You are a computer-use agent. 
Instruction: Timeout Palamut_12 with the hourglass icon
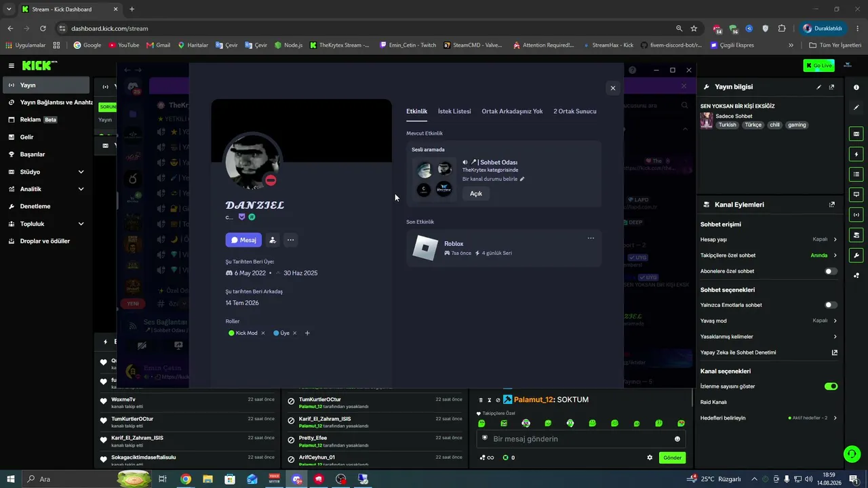490,400
